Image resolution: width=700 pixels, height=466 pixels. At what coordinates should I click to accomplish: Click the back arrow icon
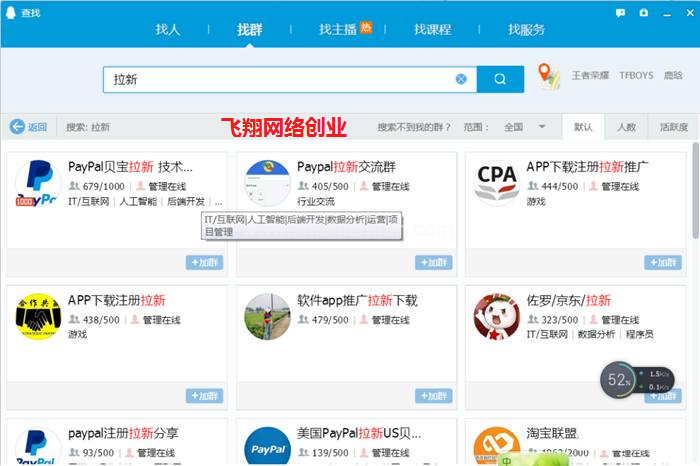pyautogui.click(x=17, y=127)
